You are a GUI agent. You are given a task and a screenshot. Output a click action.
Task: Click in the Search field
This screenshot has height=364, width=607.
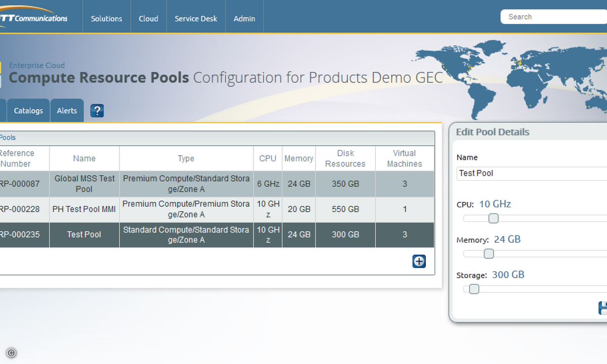click(554, 17)
